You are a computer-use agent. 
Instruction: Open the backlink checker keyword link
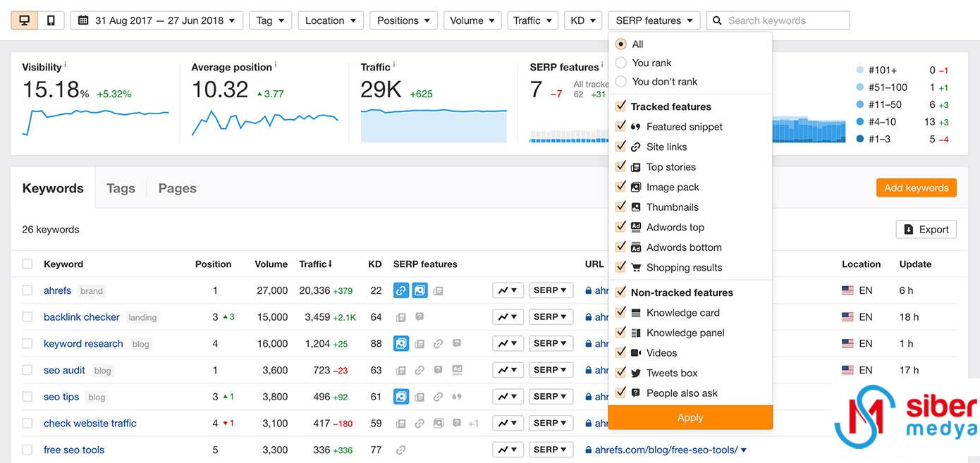[x=82, y=317]
